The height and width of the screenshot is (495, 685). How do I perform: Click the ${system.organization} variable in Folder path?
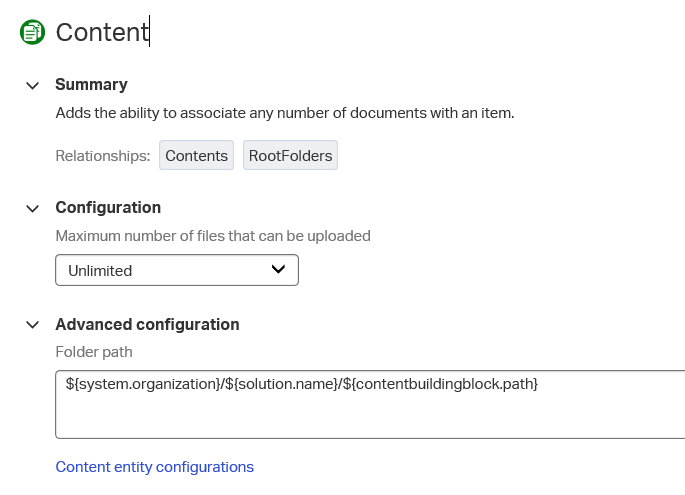coord(138,384)
